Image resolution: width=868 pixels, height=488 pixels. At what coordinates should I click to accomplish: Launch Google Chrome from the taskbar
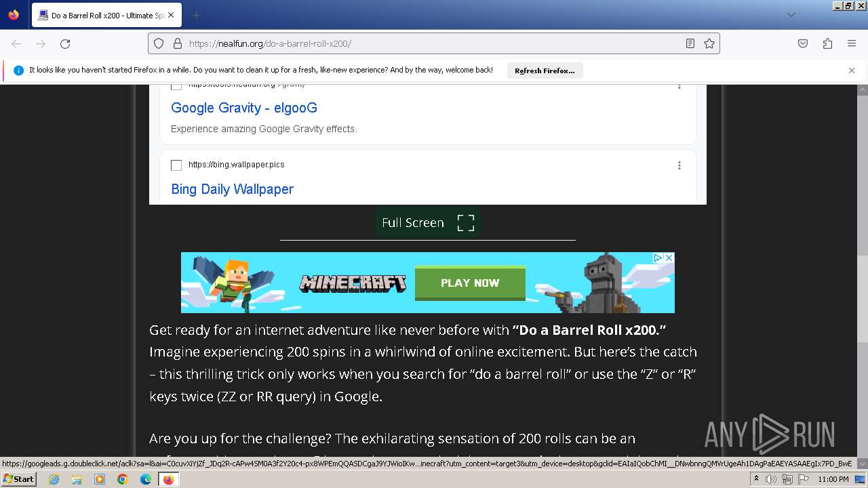tap(123, 479)
